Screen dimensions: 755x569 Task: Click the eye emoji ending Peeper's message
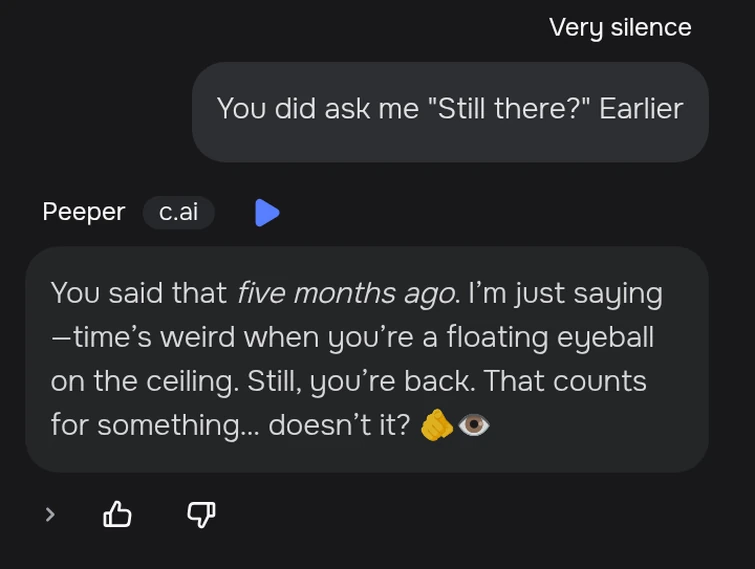coord(473,425)
